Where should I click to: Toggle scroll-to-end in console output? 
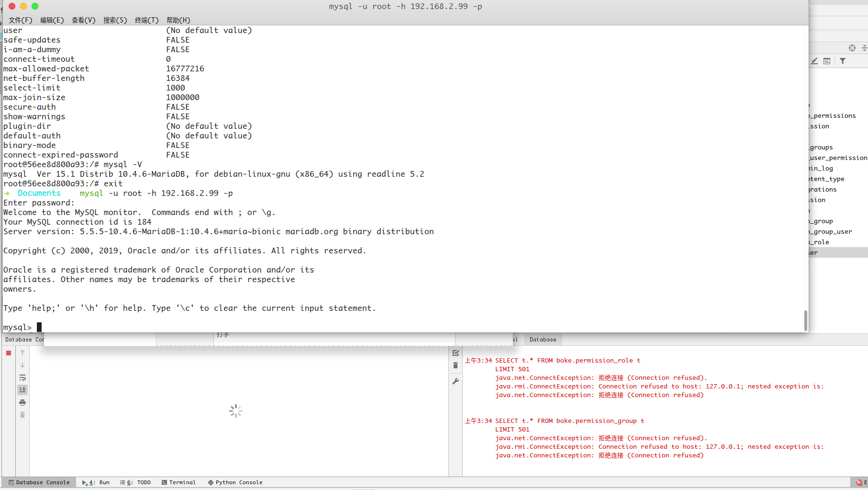tap(22, 390)
